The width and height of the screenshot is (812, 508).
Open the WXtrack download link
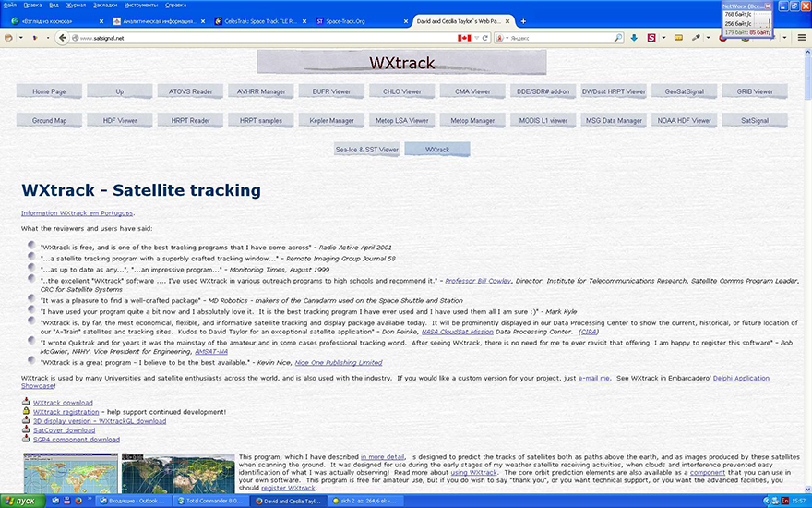pos(63,403)
